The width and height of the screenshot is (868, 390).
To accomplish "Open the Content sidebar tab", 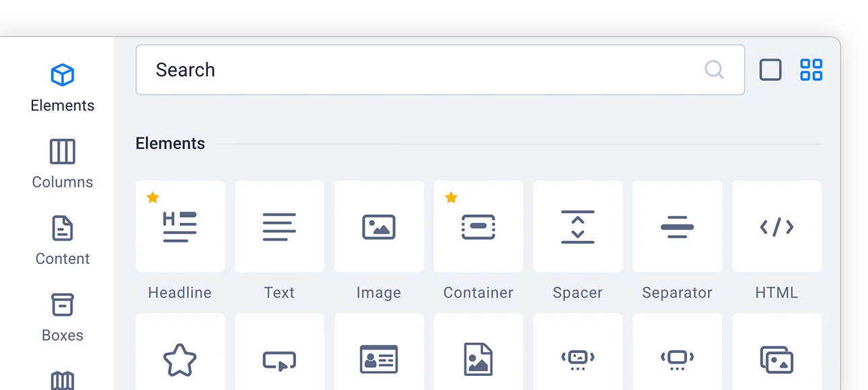I will pyautogui.click(x=63, y=240).
